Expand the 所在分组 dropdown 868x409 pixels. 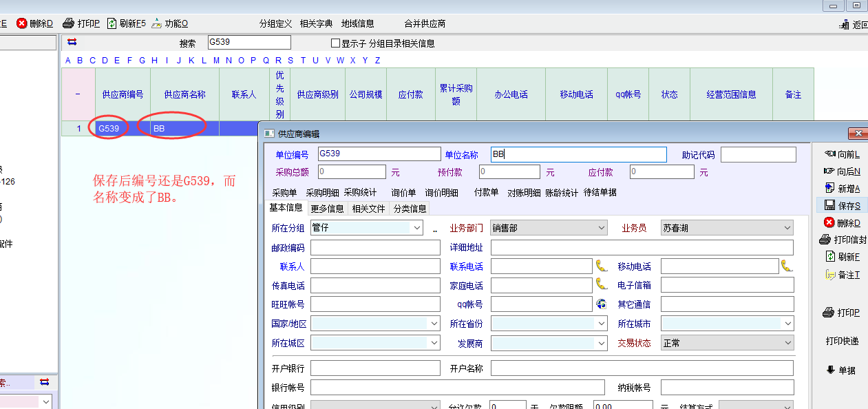click(x=416, y=228)
